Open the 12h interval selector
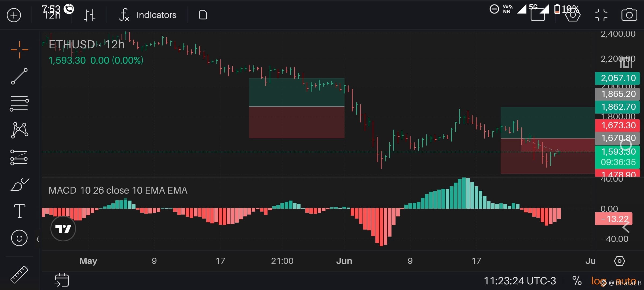Viewport: 644px width, 290px height. (52, 15)
